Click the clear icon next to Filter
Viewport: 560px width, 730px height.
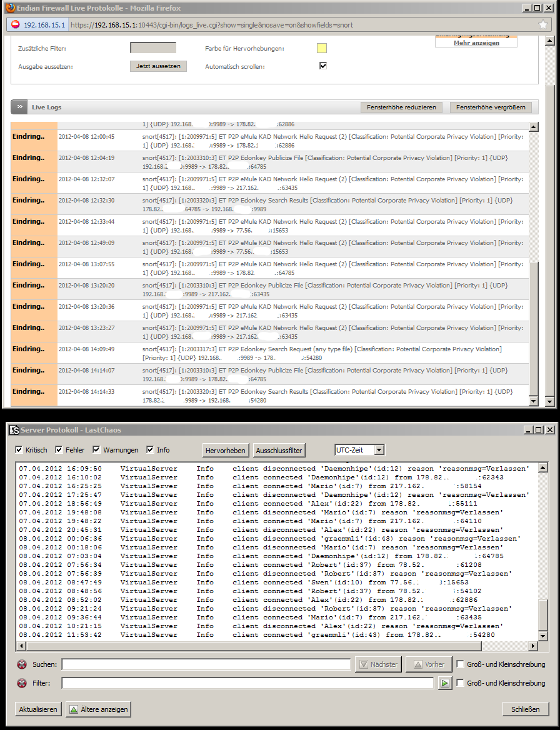click(x=22, y=684)
